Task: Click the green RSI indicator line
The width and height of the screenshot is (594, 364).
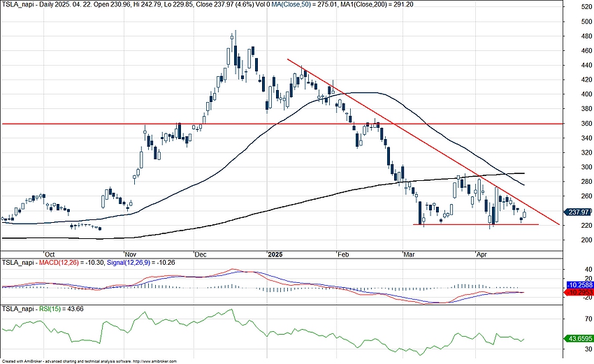Action: coord(263,331)
